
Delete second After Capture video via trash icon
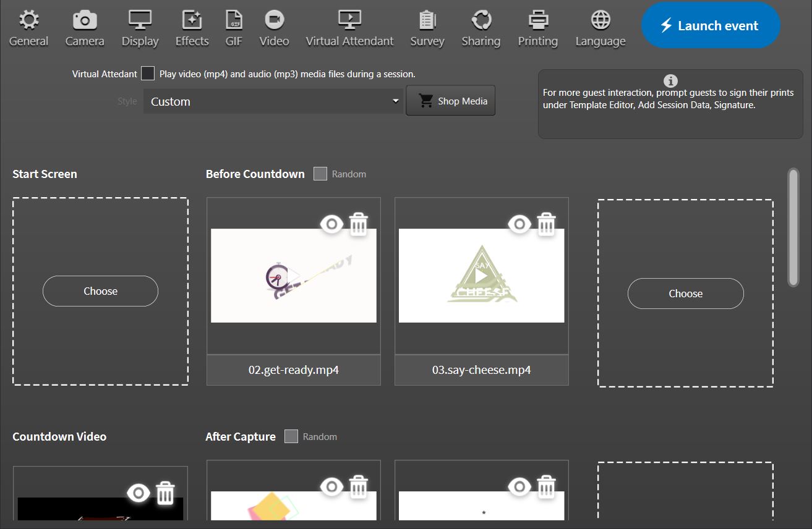tap(546, 487)
